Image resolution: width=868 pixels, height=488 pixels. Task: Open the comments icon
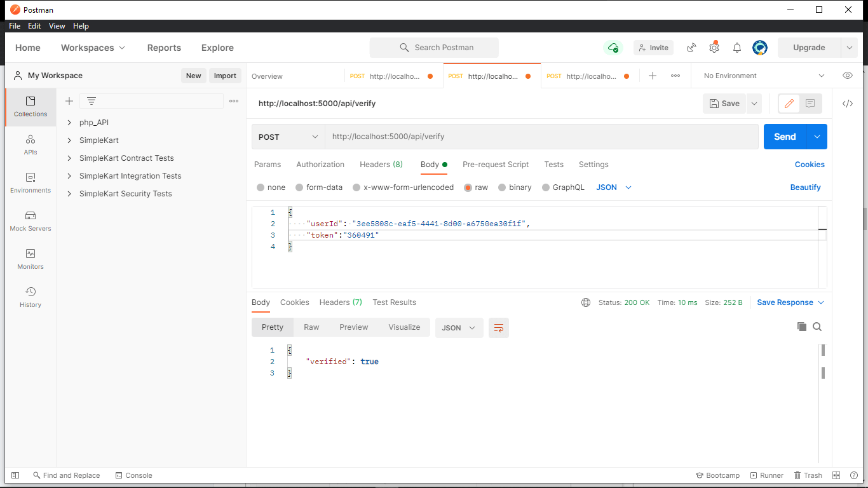810,104
